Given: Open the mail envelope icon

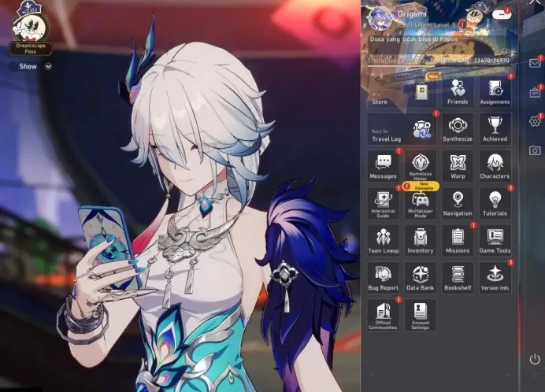Looking at the screenshot, I should [535, 63].
